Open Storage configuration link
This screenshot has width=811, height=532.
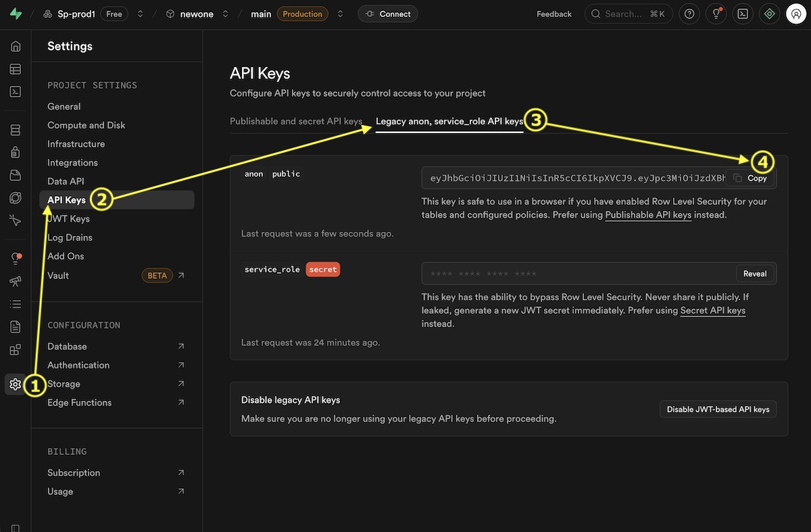coord(117,383)
